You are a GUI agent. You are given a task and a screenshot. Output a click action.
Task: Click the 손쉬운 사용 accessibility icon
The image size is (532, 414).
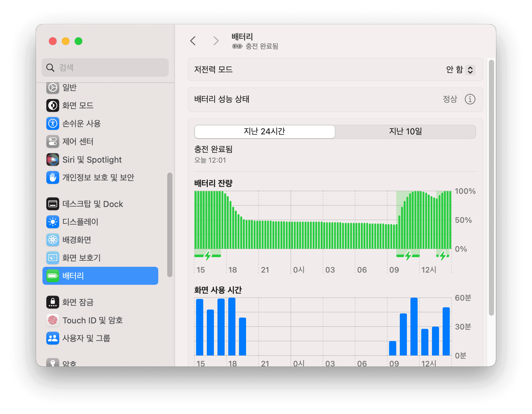(x=53, y=123)
